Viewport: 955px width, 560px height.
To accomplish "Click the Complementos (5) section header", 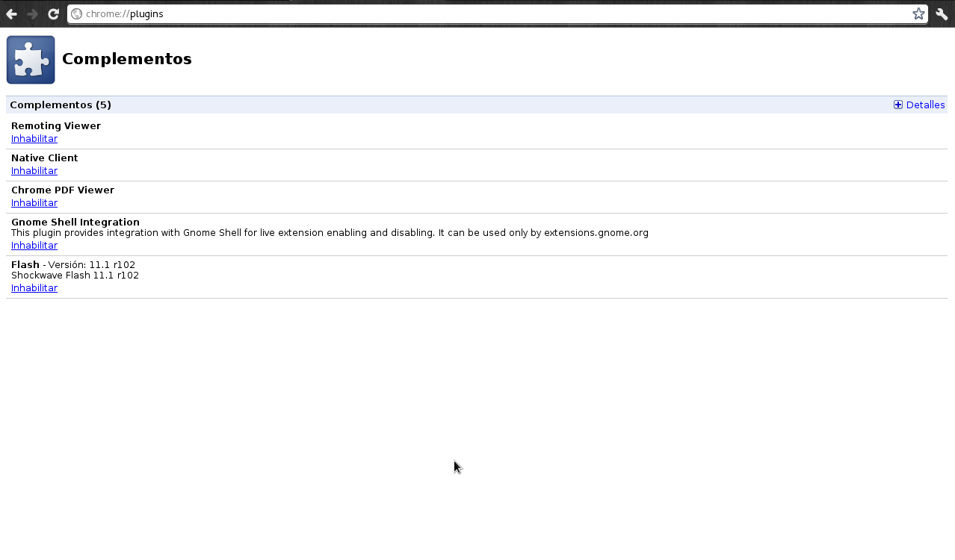I will (61, 105).
